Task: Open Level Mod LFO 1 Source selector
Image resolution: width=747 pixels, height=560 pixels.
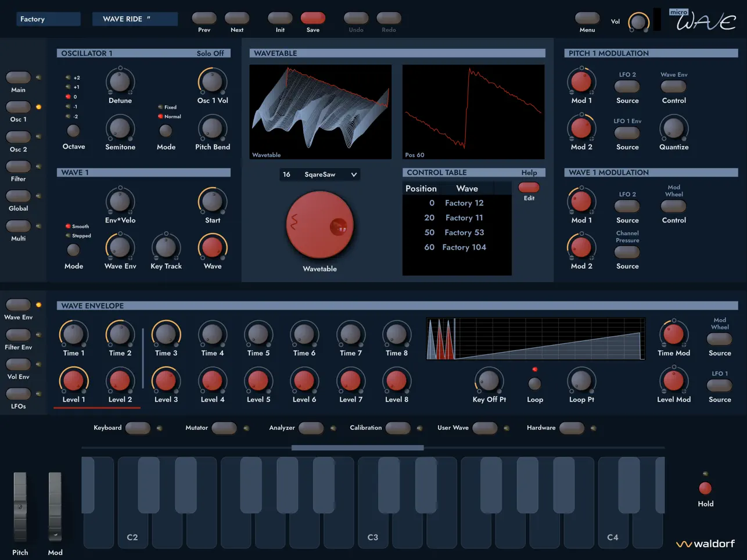Action: pyautogui.click(x=720, y=385)
